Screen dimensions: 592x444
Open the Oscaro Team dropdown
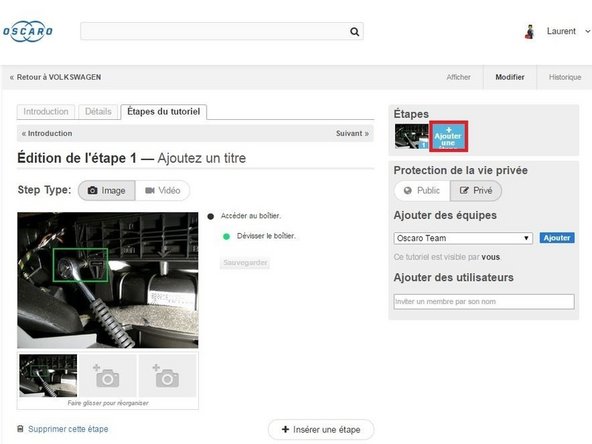[x=463, y=238]
